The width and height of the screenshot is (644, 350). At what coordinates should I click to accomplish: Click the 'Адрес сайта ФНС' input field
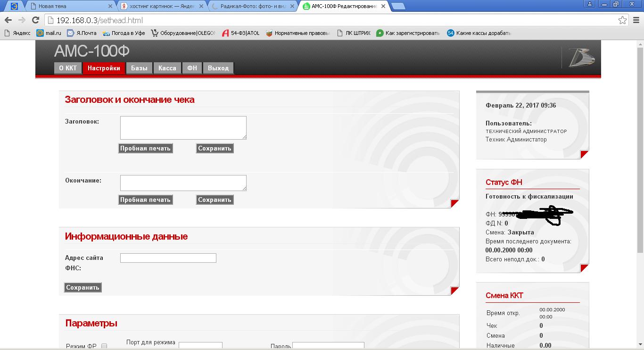click(x=168, y=258)
